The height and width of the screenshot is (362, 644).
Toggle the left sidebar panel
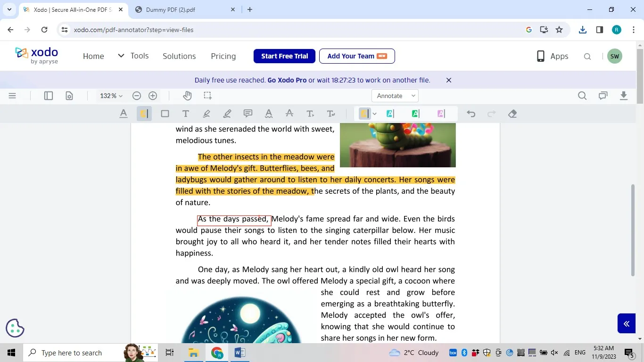coord(48,96)
